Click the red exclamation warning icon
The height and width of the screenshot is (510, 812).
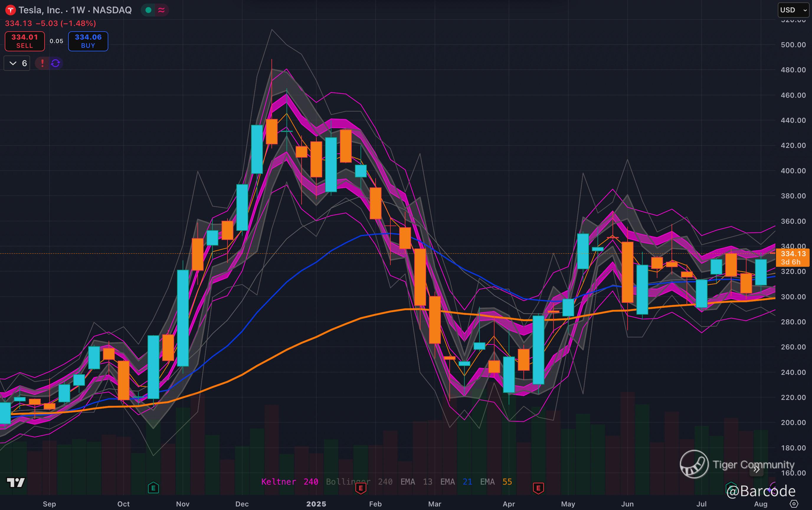(x=42, y=63)
